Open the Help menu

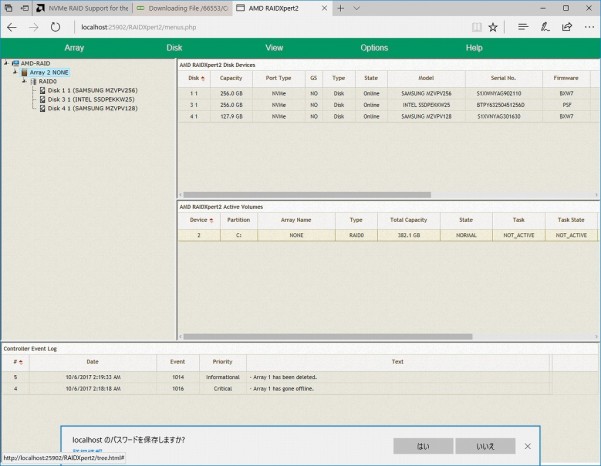click(x=474, y=48)
